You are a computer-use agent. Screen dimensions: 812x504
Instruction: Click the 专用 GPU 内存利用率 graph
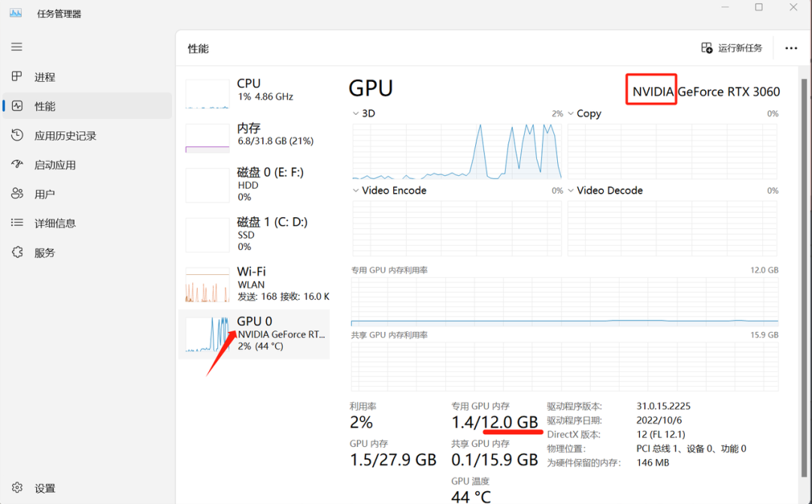565,302
